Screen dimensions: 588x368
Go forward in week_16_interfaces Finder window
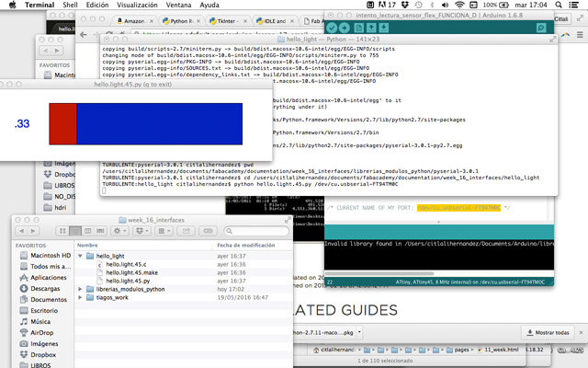33,231
